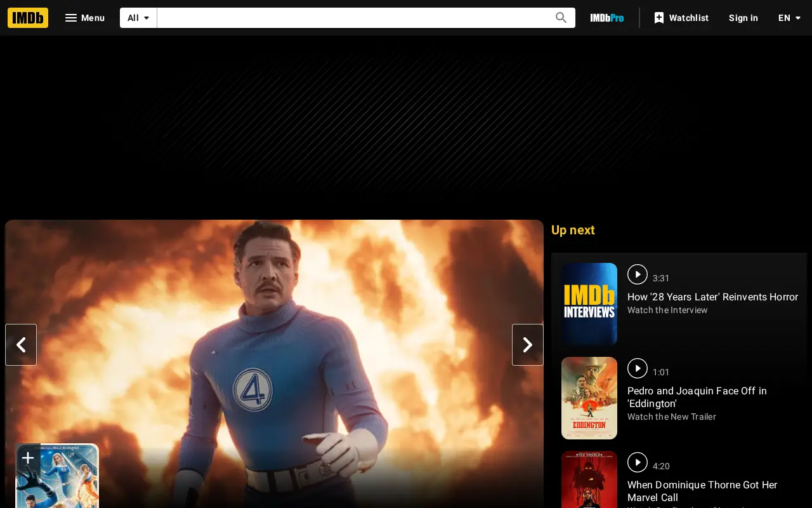Click the "Watch the Interview" subtitle
The width and height of the screenshot is (812, 508).
pyautogui.click(x=667, y=310)
